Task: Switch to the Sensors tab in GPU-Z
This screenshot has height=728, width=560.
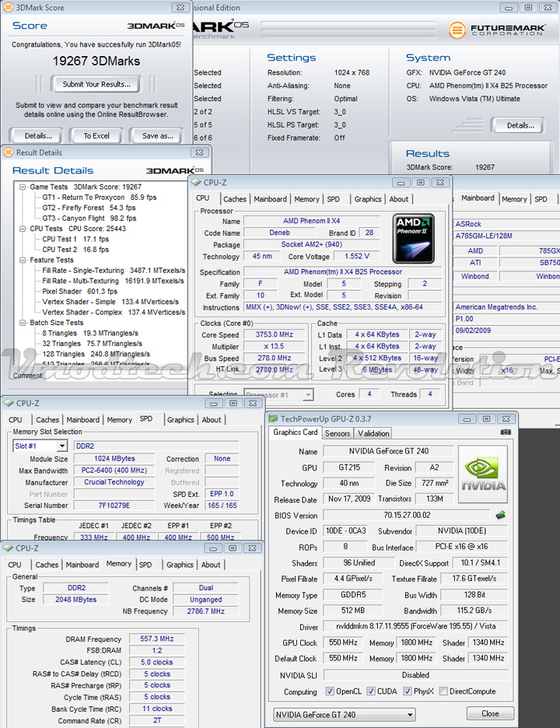Action: pyautogui.click(x=337, y=433)
